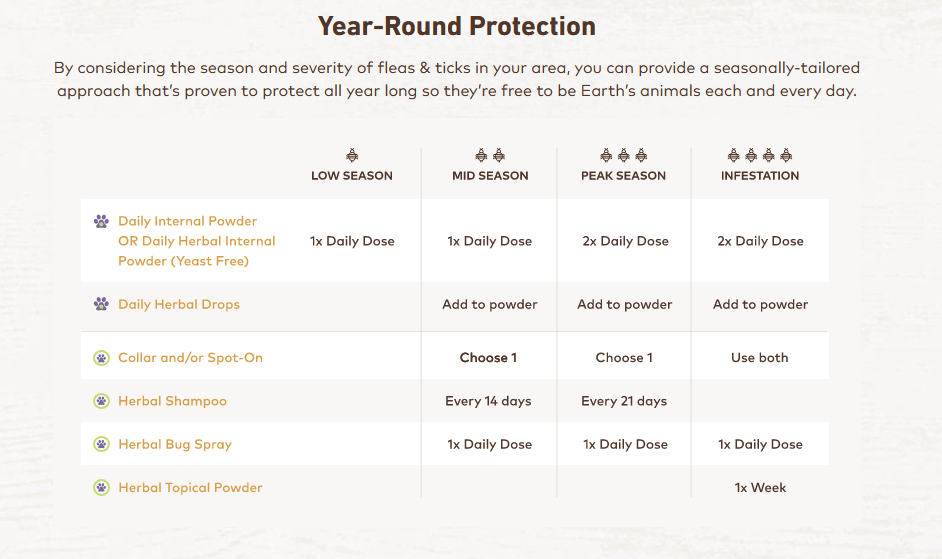Click the two bug icons above Mid Season

click(490, 155)
